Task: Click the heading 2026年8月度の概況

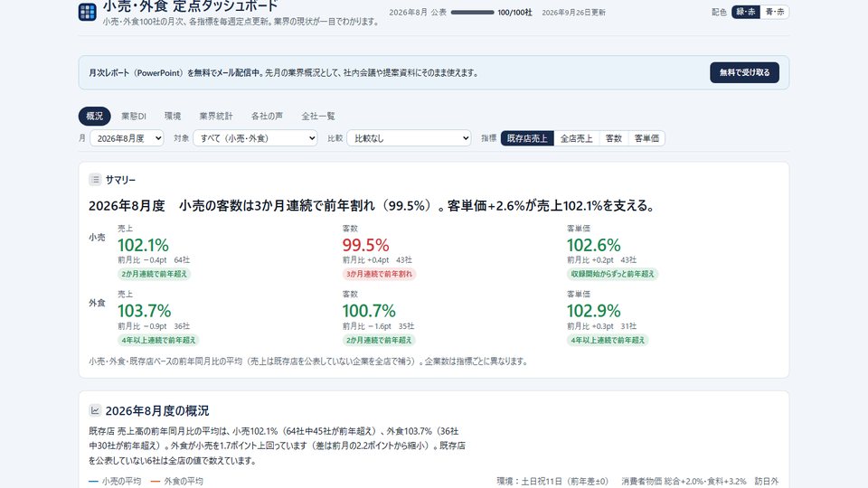Action: pyautogui.click(x=157, y=410)
